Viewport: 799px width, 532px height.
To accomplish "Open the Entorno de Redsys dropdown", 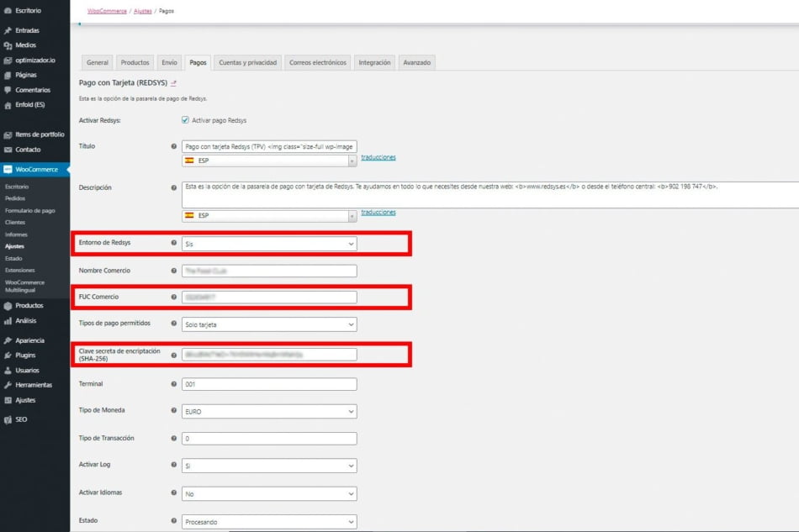I will coord(269,243).
